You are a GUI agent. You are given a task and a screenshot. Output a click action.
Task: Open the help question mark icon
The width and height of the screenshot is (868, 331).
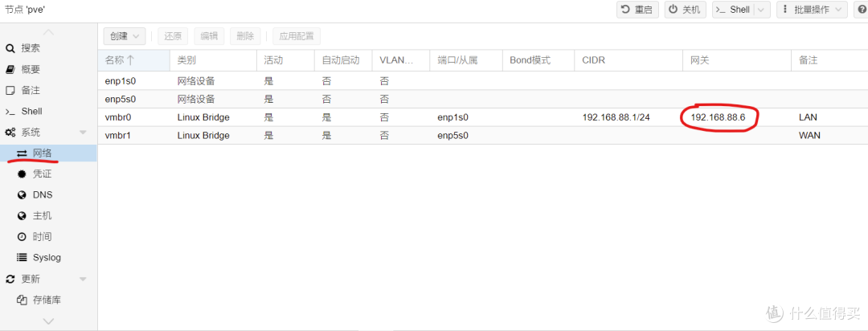click(863, 10)
